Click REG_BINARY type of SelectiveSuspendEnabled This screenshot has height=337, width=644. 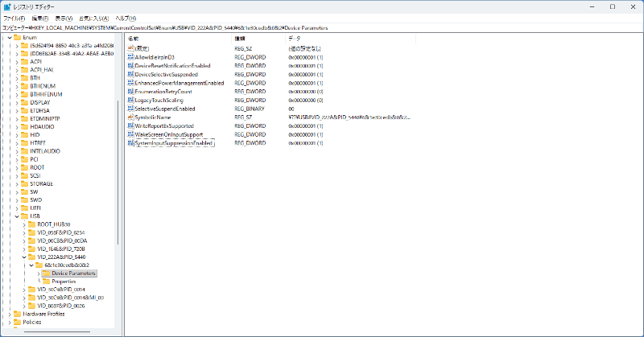point(250,109)
